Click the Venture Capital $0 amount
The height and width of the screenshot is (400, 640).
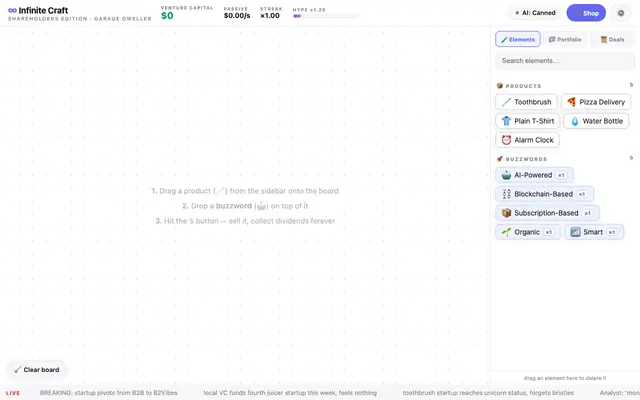(x=167, y=16)
